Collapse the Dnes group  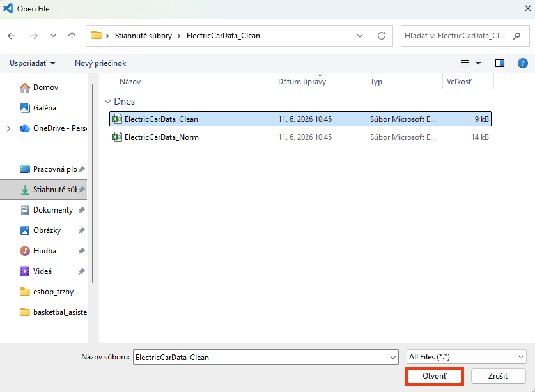click(108, 102)
